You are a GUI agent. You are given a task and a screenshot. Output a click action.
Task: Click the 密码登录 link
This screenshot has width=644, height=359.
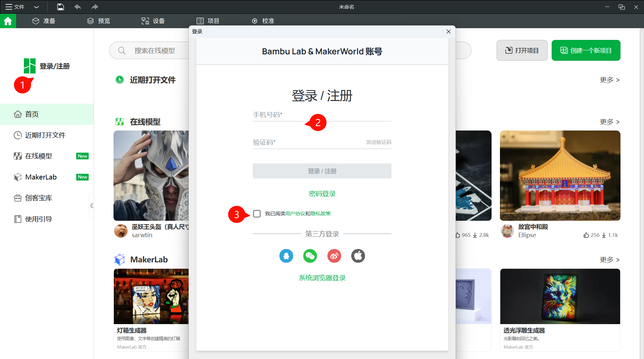322,194
